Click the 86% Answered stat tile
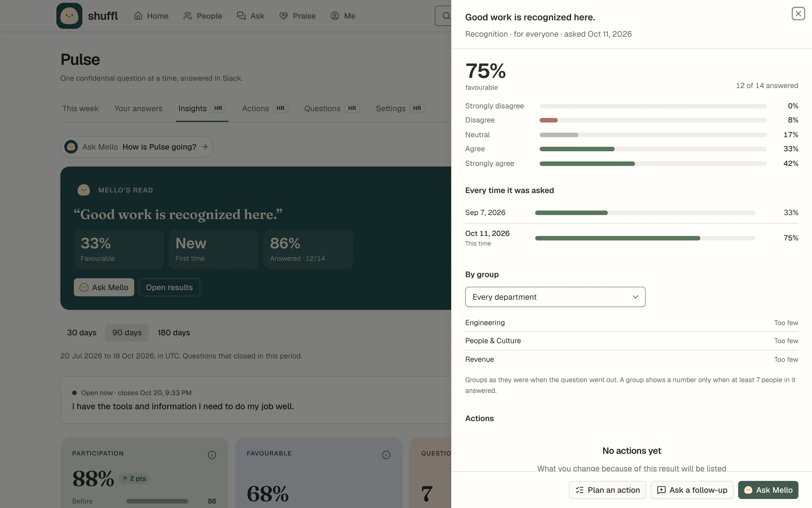The image size is (812, 508). (x=308, y=249)
